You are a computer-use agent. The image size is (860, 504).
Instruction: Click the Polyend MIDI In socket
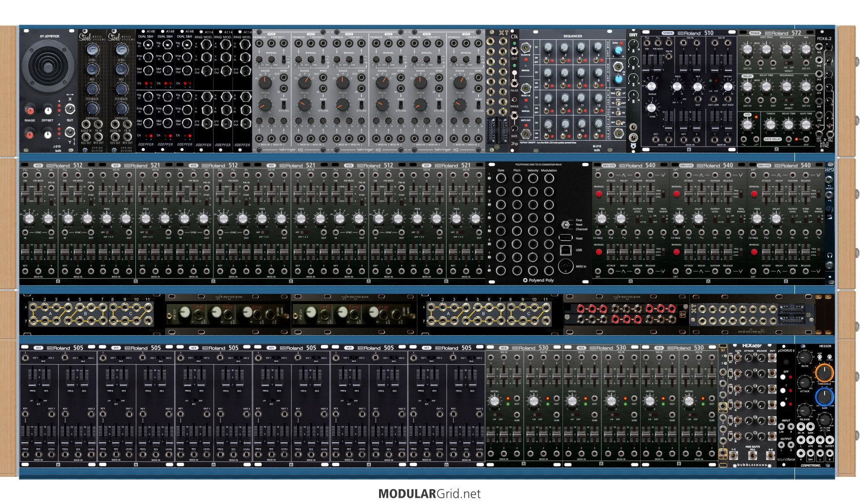coord(565,266)
